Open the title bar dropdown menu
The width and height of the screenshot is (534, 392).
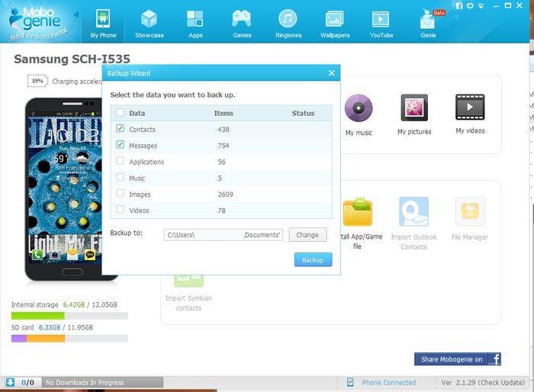(x=481, y=6)
